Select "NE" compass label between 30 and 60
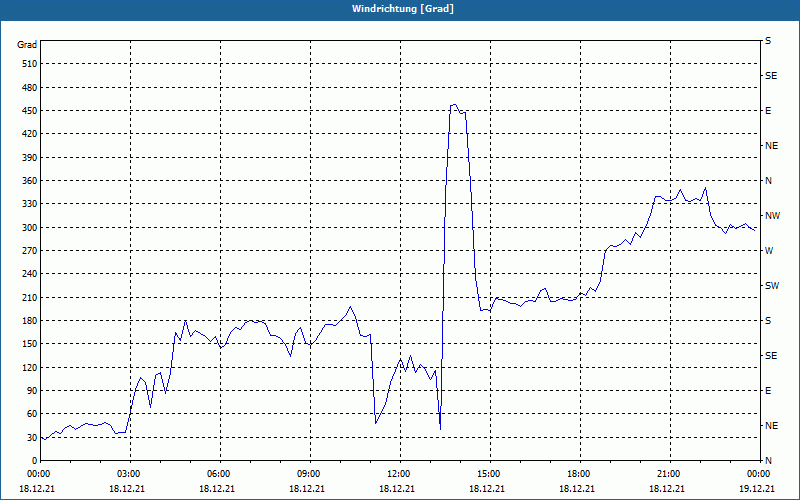800x500 pixels. tap(772, 426)
